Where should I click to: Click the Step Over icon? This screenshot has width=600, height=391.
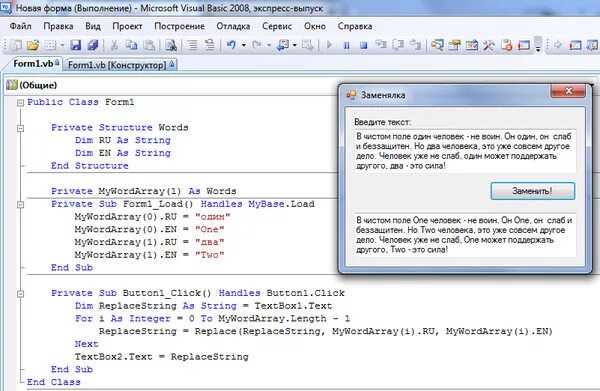398,45
